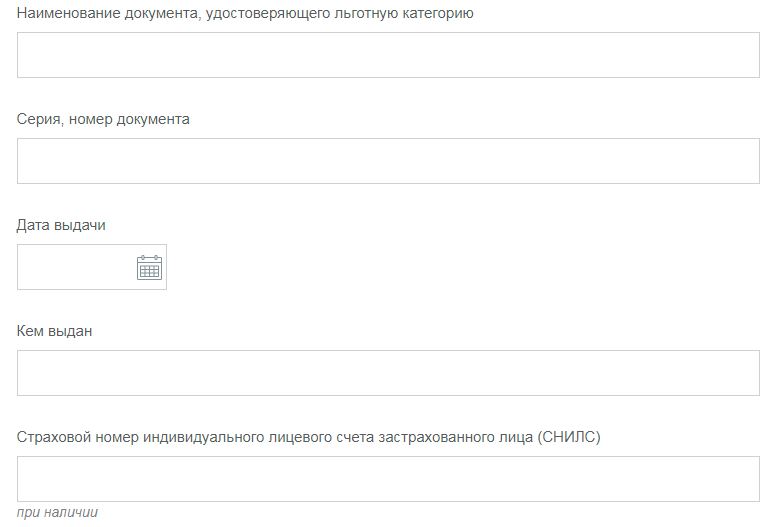Click the Наименование документа input field
This screenshot has height=527, width=781.
click(x=388, y=55)
